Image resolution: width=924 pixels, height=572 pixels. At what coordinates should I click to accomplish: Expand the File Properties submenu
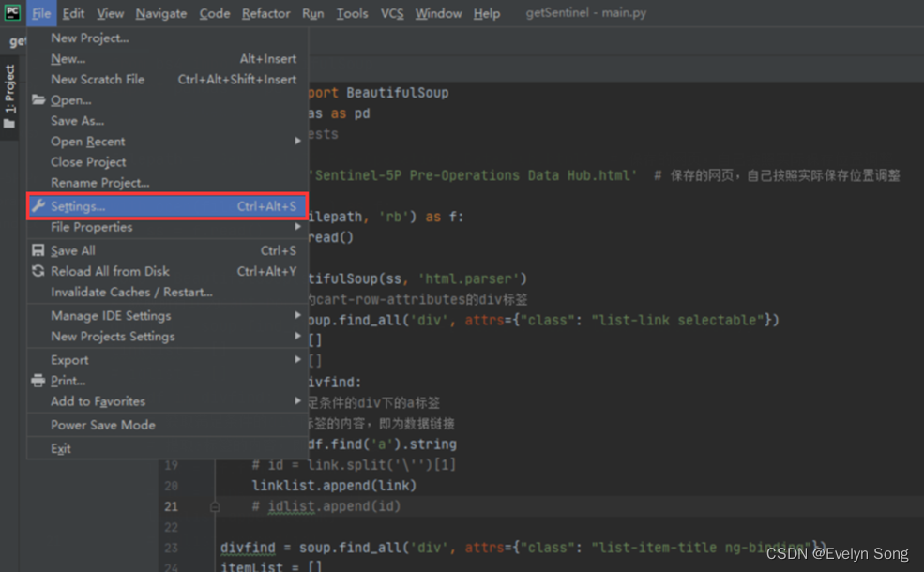click(89, 227)
